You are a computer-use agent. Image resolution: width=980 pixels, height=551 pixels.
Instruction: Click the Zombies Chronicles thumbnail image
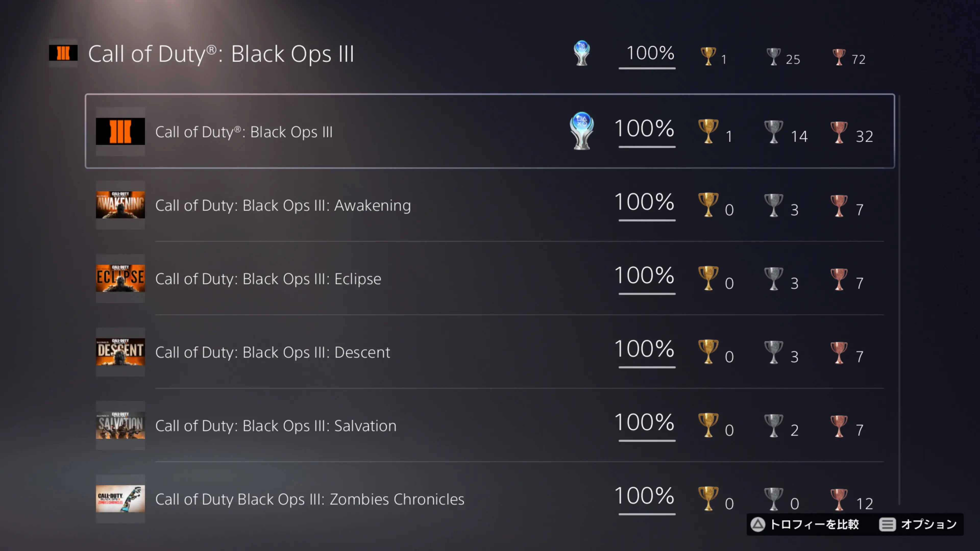[x=120, y=499]
